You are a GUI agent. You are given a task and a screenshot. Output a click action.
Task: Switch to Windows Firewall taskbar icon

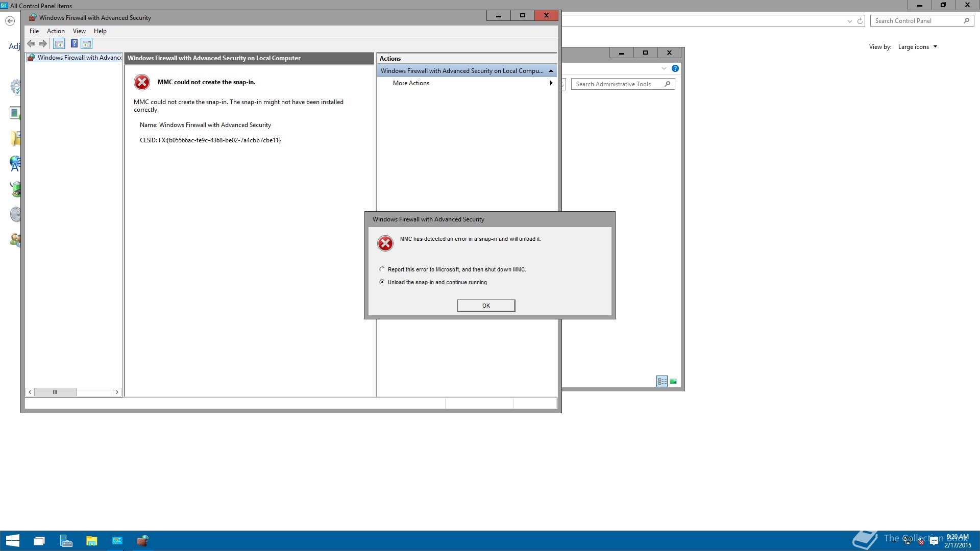tap(143, 541)
